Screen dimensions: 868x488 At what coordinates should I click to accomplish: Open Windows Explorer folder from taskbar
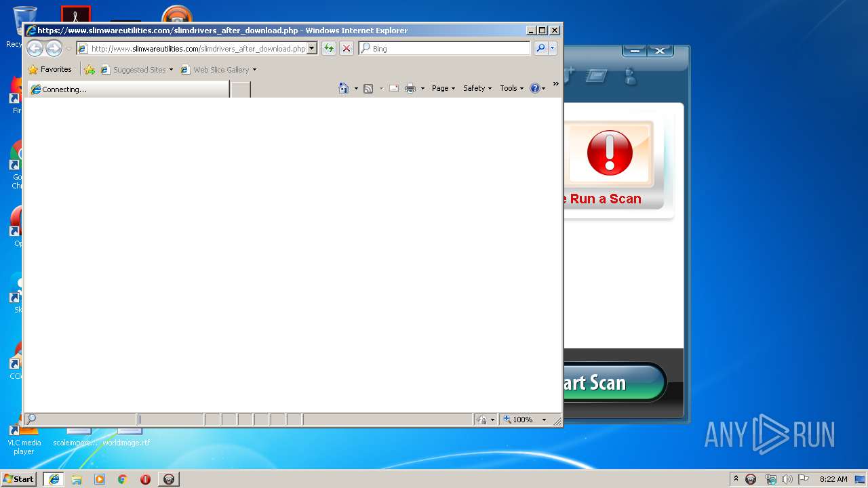pos(77,479)
